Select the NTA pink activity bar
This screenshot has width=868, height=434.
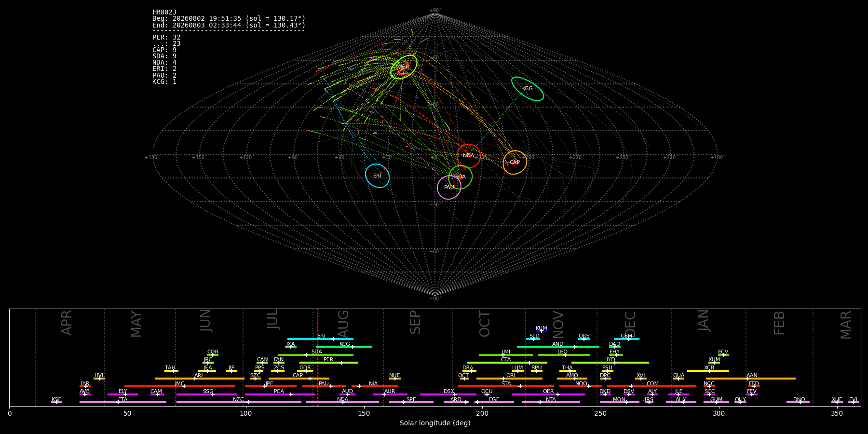(x=551, y=402)
